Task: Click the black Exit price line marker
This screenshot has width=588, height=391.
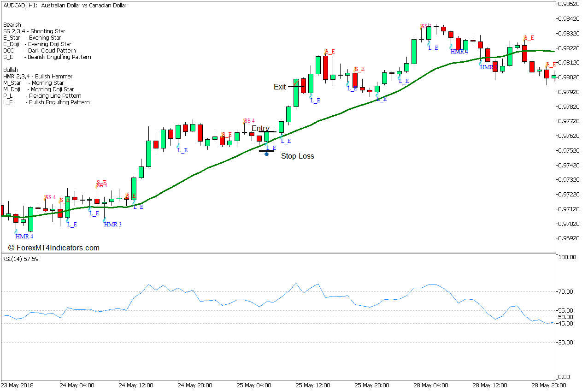Action: pos(295,86)
